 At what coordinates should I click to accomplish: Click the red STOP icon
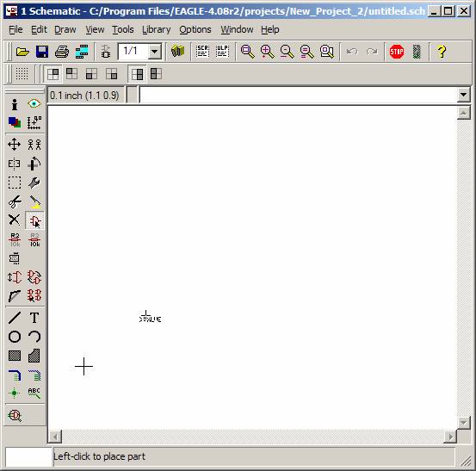click(397, 52)
